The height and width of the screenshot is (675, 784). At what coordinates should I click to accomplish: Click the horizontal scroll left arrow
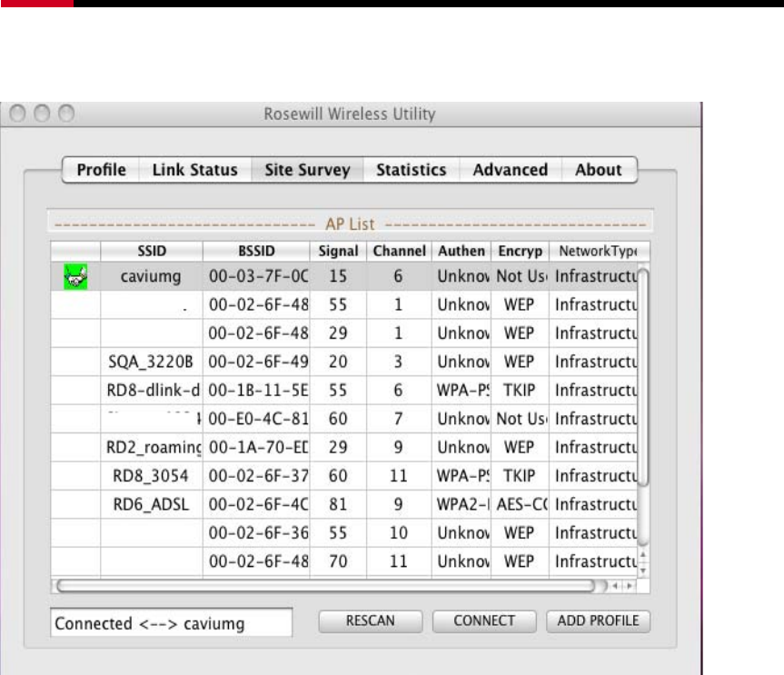point(616,586)
